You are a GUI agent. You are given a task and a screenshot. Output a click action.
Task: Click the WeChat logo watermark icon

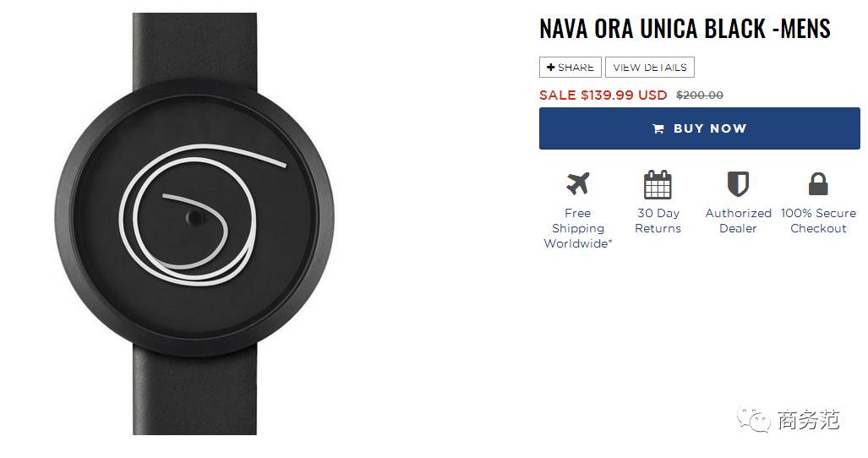[753, 420]
